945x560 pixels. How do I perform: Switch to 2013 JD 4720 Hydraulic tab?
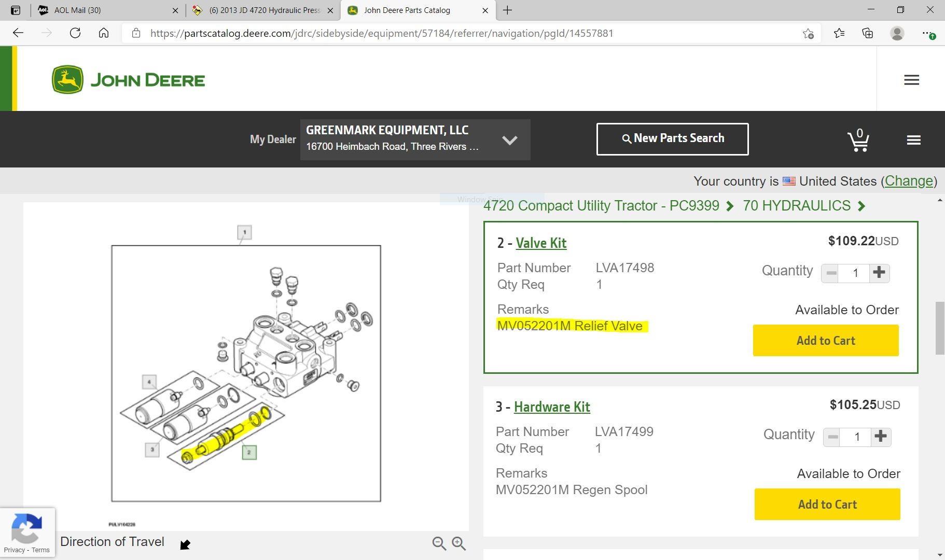262,10
